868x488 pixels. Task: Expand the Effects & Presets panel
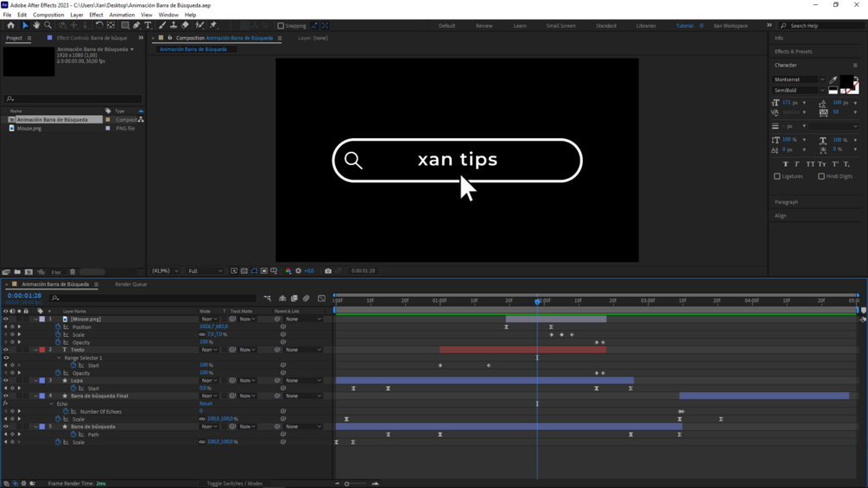(793, 52)
